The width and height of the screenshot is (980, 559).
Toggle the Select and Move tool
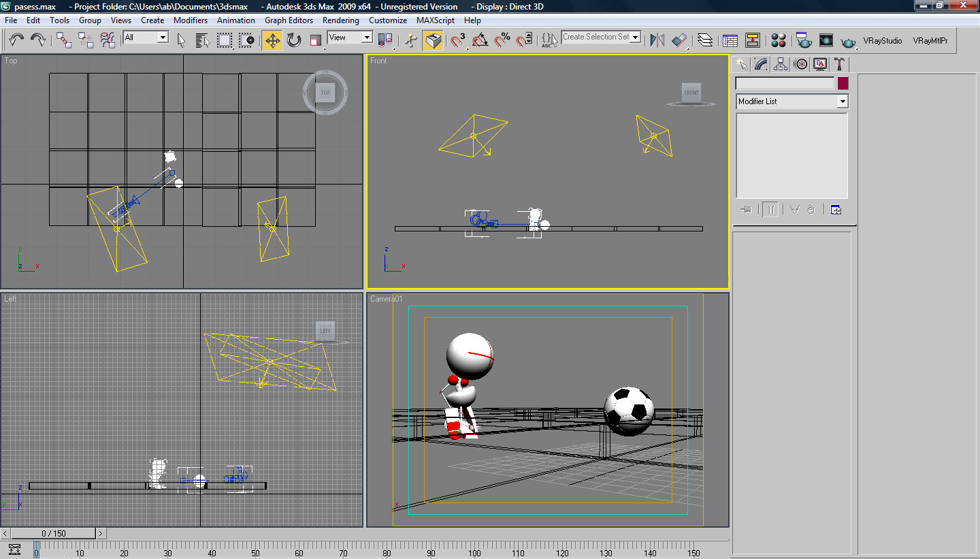(x=272, y=40)
